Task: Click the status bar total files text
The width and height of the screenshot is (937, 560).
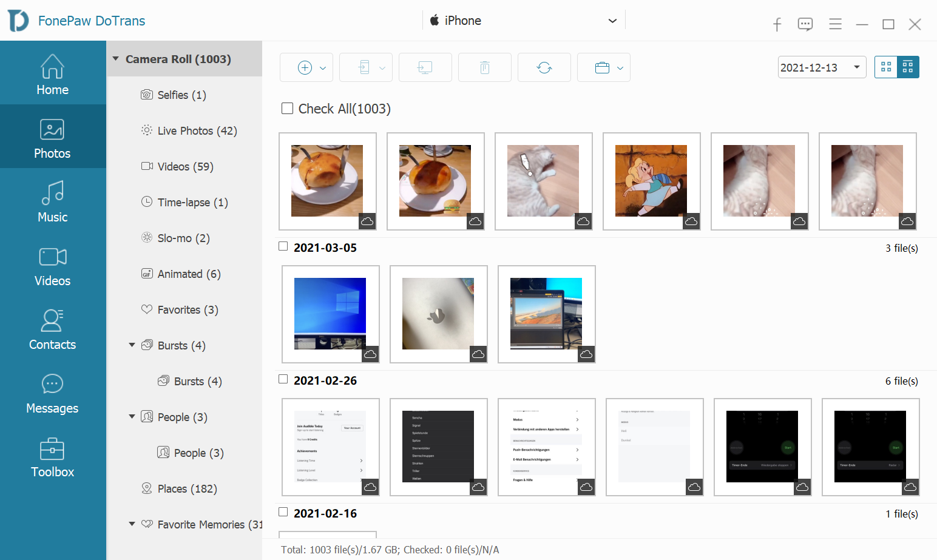Action: coord(390,550)
